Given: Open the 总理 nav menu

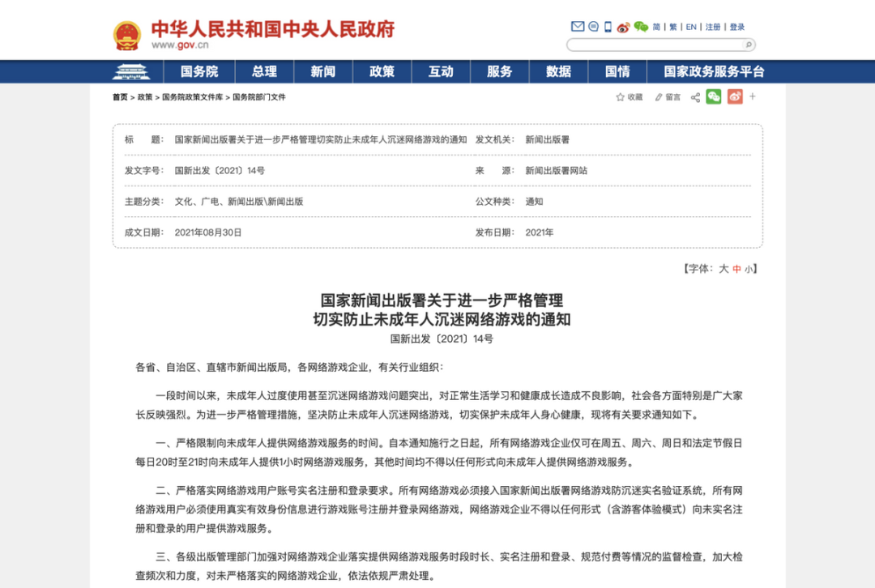Looking at the screenshot, I should click(264, 71).
